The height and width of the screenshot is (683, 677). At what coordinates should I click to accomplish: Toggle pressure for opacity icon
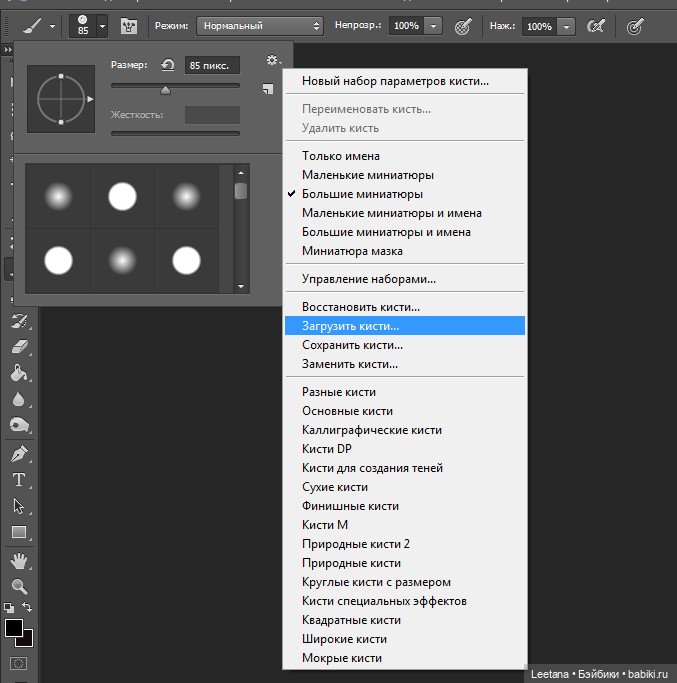pyautogui.click(x=463, y=26)
